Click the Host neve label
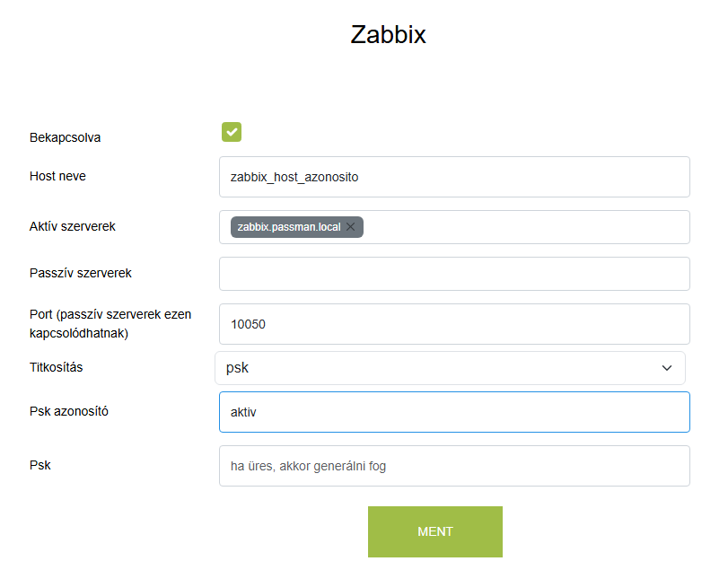 57,176
